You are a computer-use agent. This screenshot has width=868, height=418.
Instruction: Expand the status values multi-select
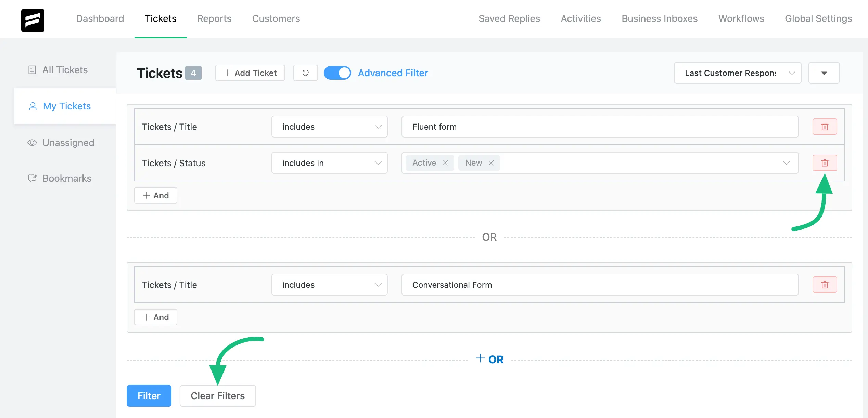pos(786,163)
